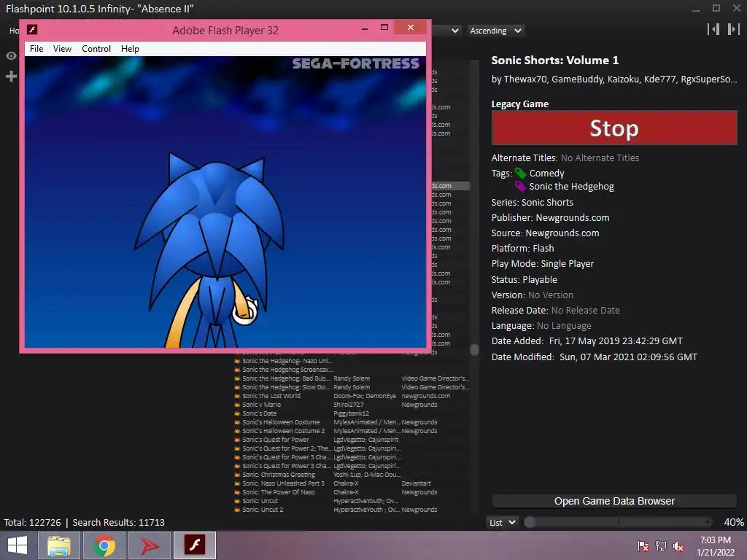This screenshot has height=560, width=747.
Task: Click Adobe Flash Player taskbar icon
Action: pyautogui.click(x=194, y=545)
